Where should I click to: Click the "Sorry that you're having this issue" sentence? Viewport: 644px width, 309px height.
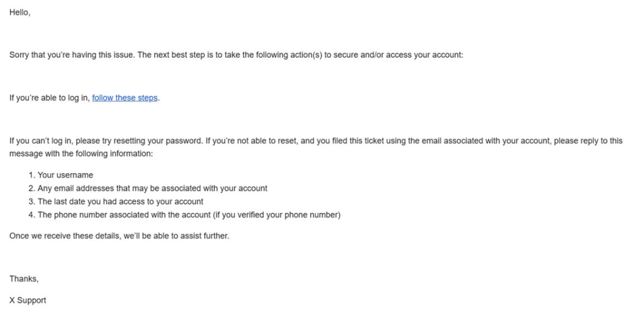[x=72, y=55]
